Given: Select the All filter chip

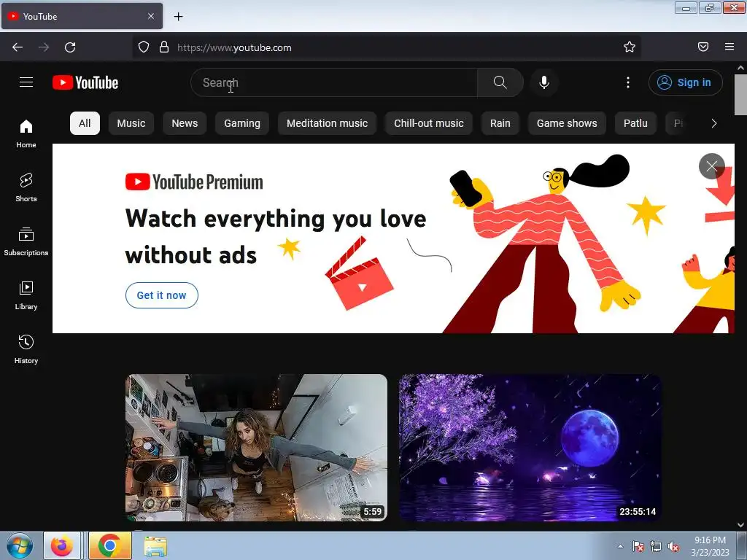Looking at the screenshot, I should point(85,123).
